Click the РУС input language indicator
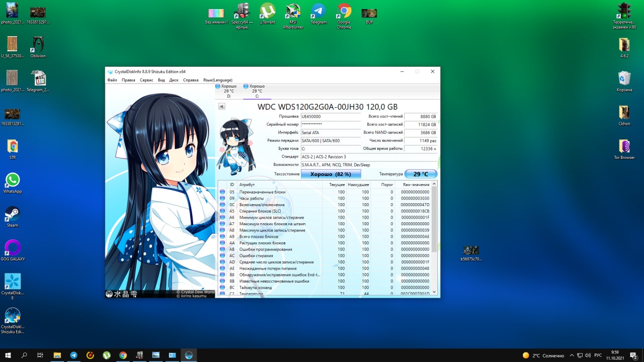644x362 pixels. pos(598,355)
